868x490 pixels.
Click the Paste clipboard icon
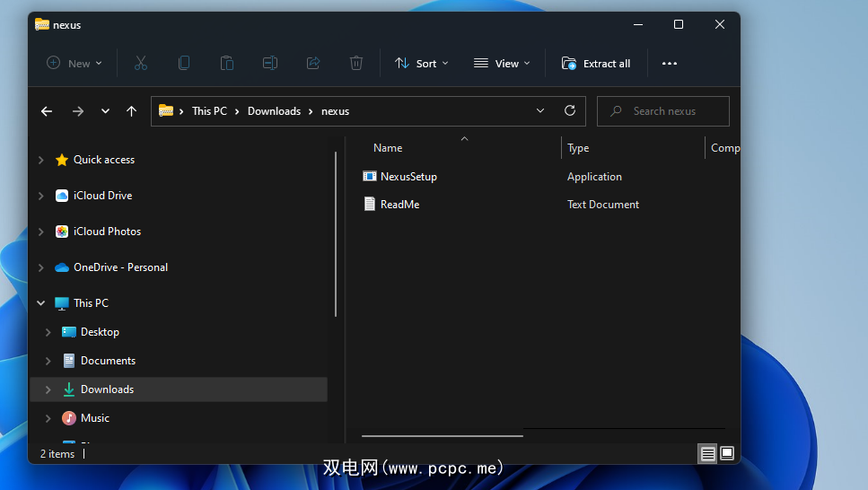(x=227, y=63)
